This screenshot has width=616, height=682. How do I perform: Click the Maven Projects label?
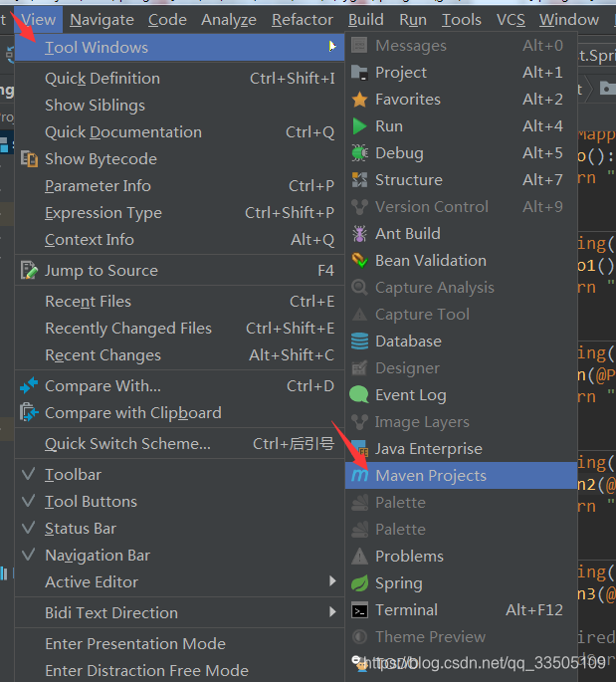click(431, 476)
